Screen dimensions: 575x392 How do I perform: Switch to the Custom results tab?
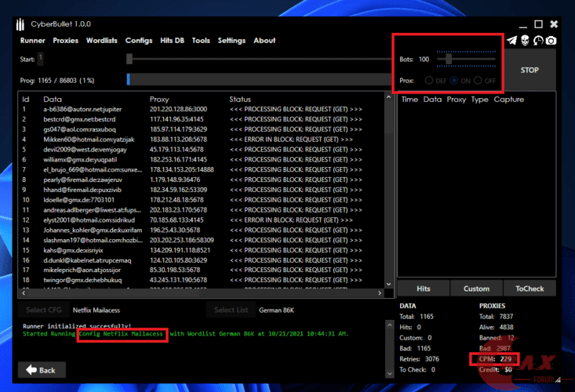tap(476, 289)
